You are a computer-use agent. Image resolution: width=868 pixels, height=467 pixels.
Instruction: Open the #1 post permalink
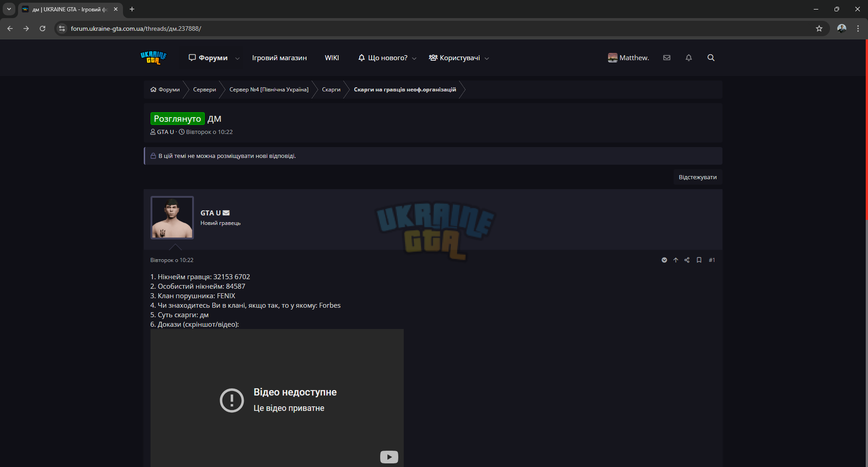(712, 260)
